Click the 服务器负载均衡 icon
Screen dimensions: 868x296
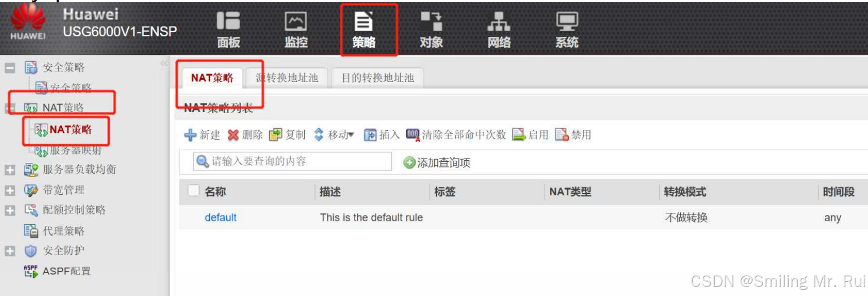click(31, 170)
